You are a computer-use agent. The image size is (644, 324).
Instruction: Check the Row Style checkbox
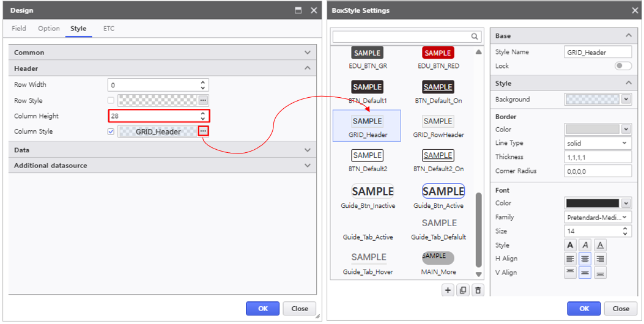(x=111, y=100)
